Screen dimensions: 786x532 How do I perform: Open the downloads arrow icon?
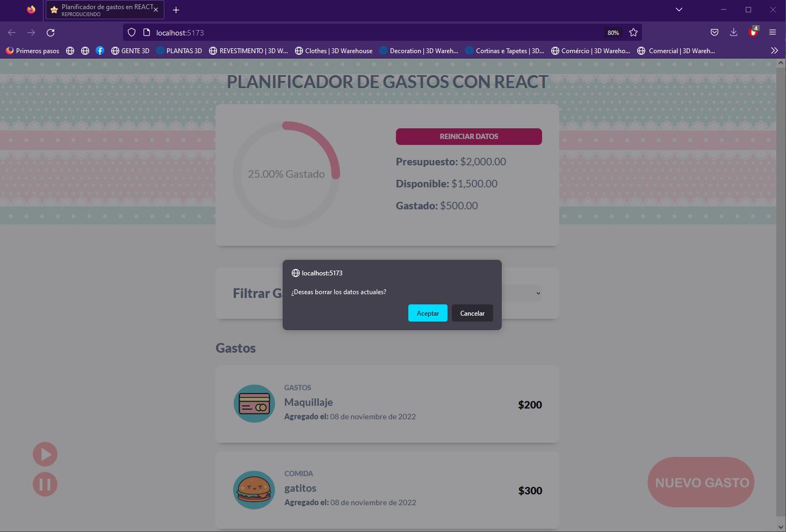pyautogui.click(x=733, y=33)
